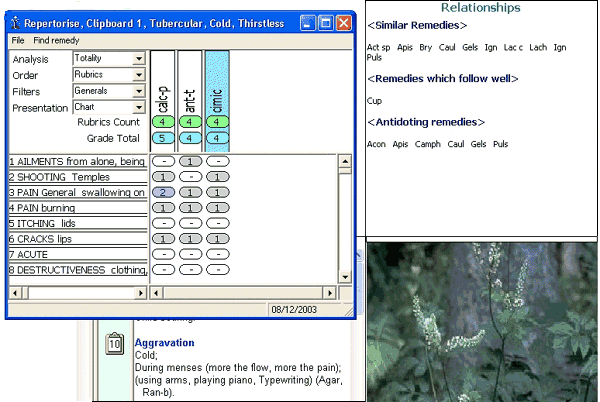The height and width of the screenshot is (402, 600).
Task: Select Puls in antidoting remedies
Action: [x=501, y=144]
